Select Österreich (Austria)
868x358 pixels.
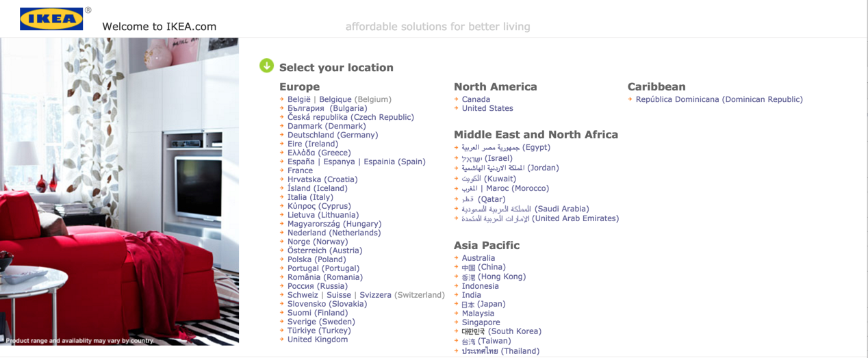coord(324,251)
